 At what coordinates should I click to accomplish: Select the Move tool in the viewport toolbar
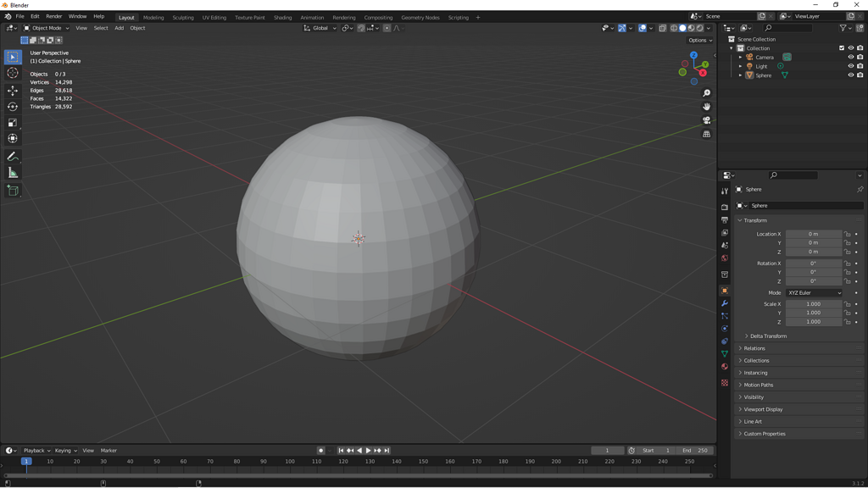pos(12,90)
